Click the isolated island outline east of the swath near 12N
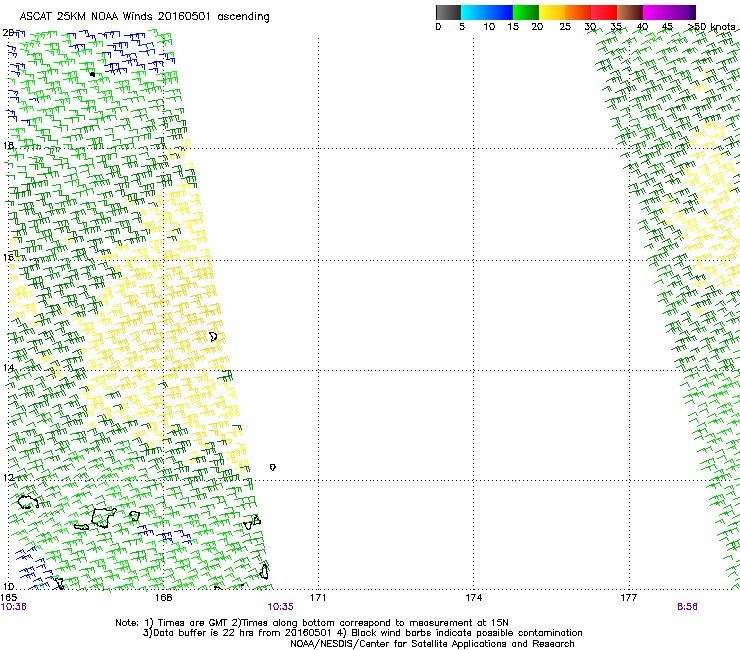Viewport: 740px width, 650px height. coord(273,467)
